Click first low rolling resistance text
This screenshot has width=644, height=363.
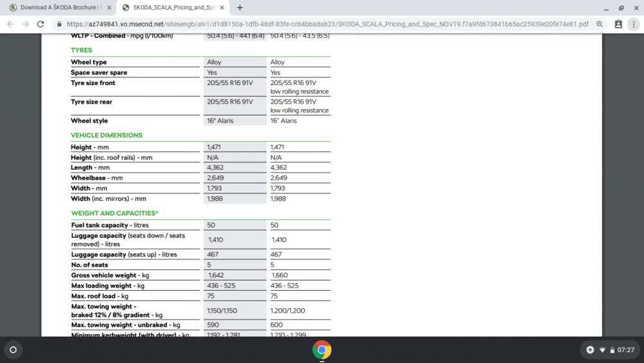coord(299,92)
